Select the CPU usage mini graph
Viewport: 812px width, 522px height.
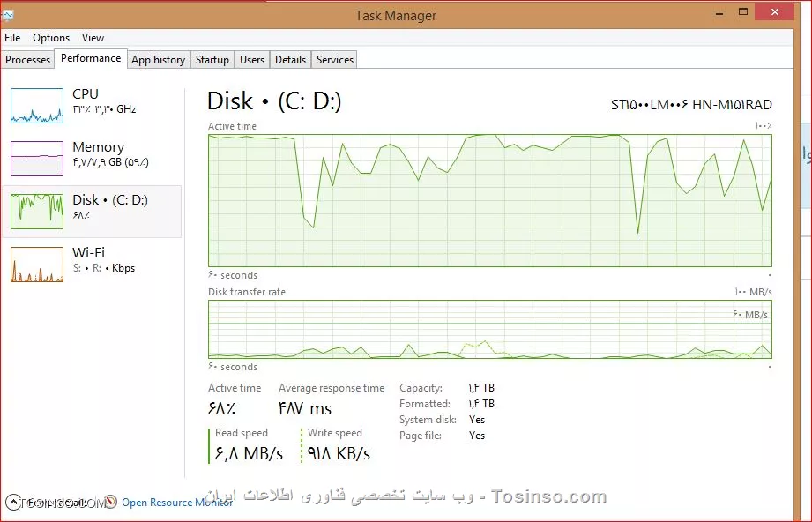37,106
